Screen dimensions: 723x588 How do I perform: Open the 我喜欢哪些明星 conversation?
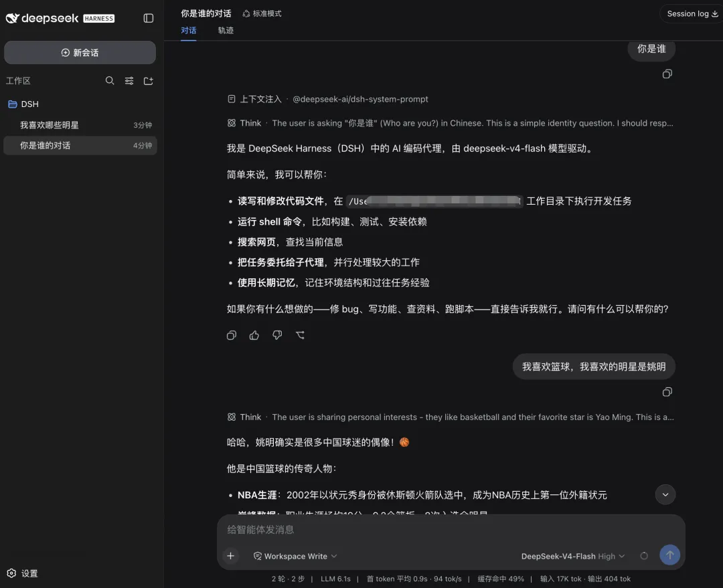80,125
